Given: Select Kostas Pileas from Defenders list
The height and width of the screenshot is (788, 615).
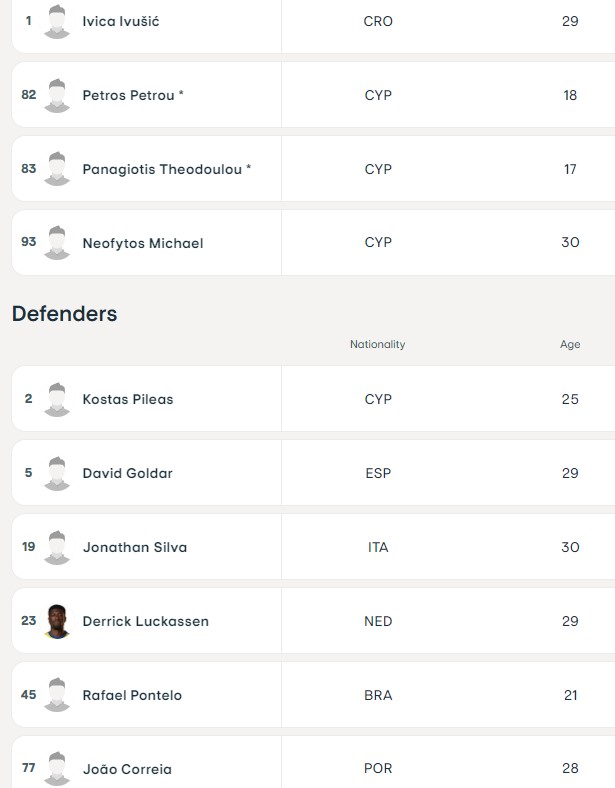Looking at the screenshot, I should tap(128, 399).
